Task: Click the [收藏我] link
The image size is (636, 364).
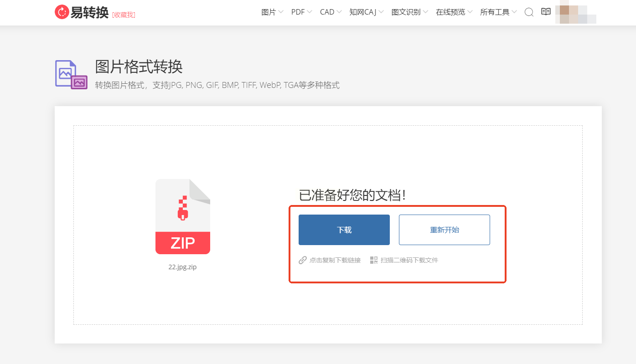Action: coord(124,15)
